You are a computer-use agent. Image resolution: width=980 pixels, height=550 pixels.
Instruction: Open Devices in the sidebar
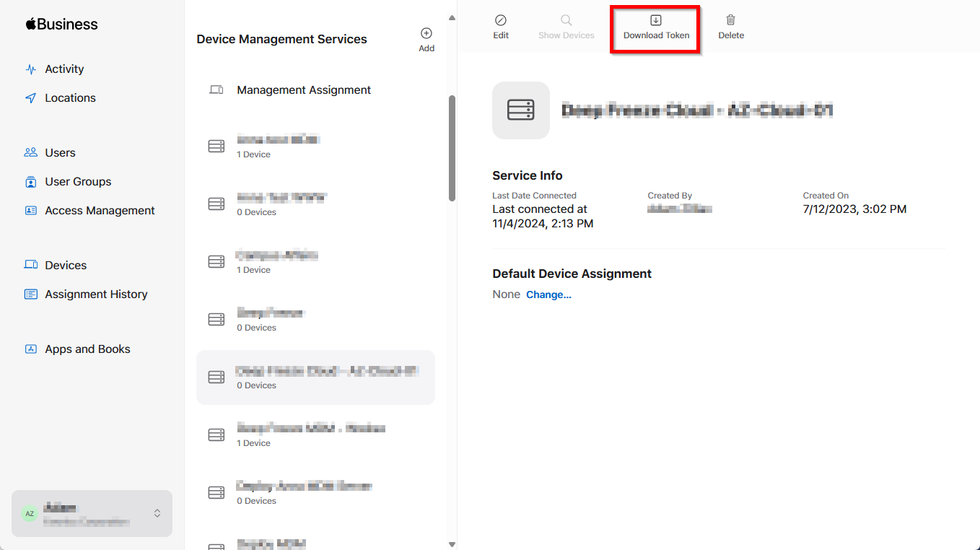56,266
